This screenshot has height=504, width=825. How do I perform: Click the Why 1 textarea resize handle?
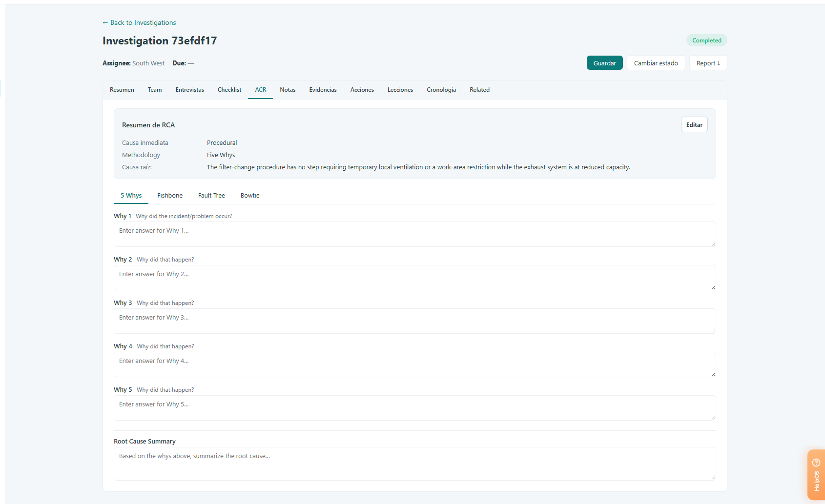(713, 244)
